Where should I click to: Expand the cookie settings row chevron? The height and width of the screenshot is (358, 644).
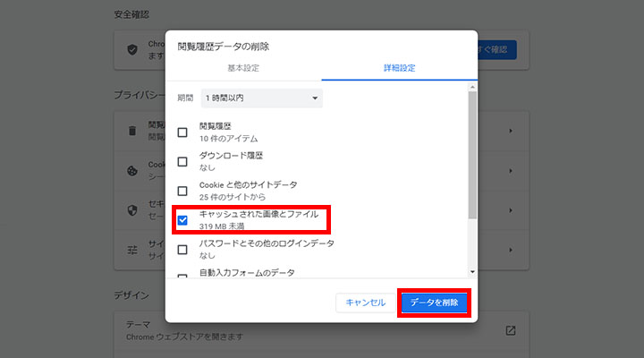click(511, 169)
